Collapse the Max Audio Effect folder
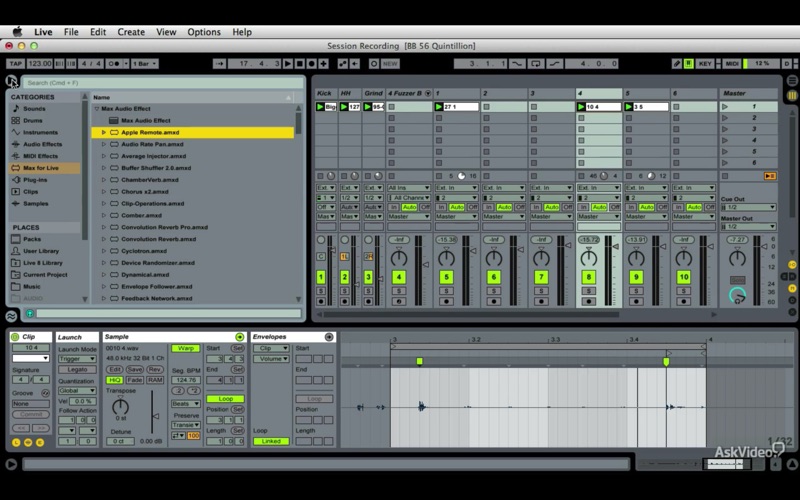Image resolution: width=800 pixels, height=500 pixels. [x=96, y=109]
